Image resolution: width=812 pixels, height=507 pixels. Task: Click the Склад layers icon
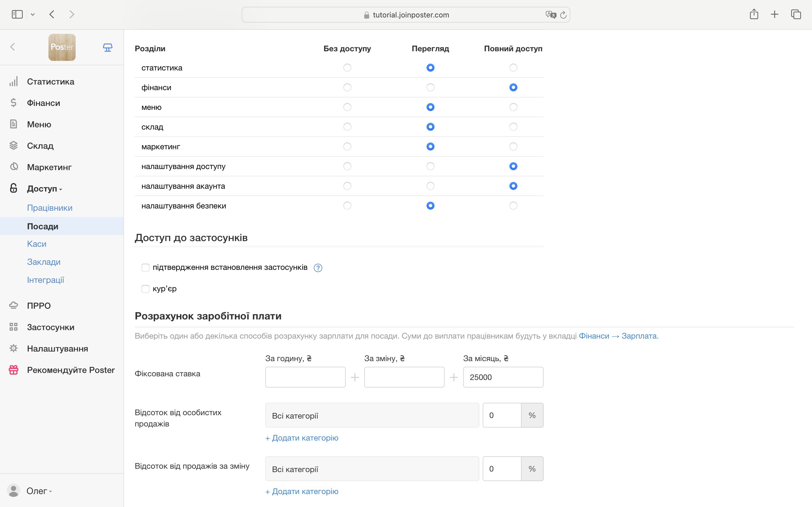tap(14, 146)
